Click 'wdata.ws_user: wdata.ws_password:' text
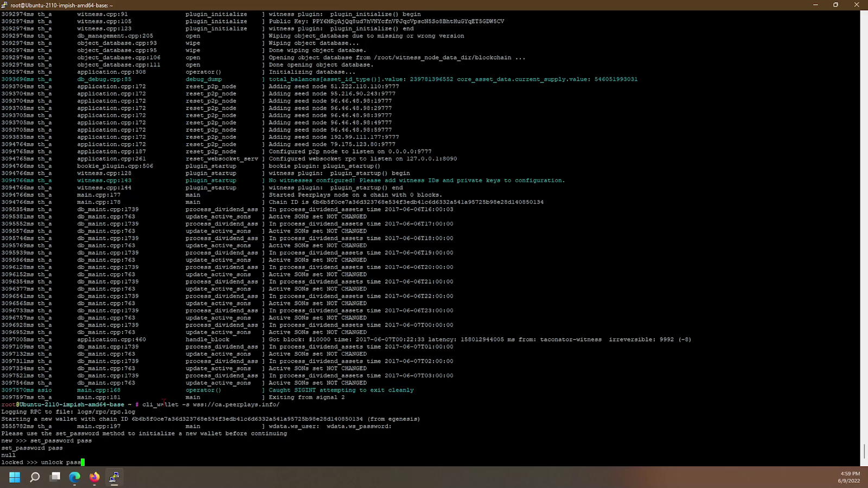Screen dimensions: 868x488 tap(330, 426)
